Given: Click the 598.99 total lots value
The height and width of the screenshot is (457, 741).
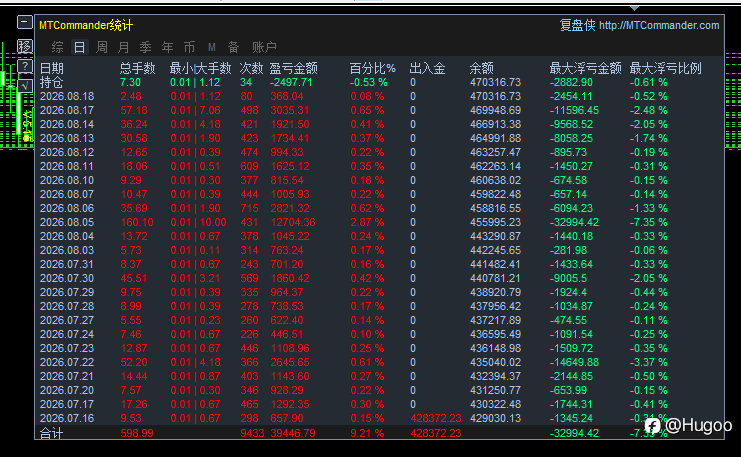Looking at the screenshot, I should pos(137,433).
